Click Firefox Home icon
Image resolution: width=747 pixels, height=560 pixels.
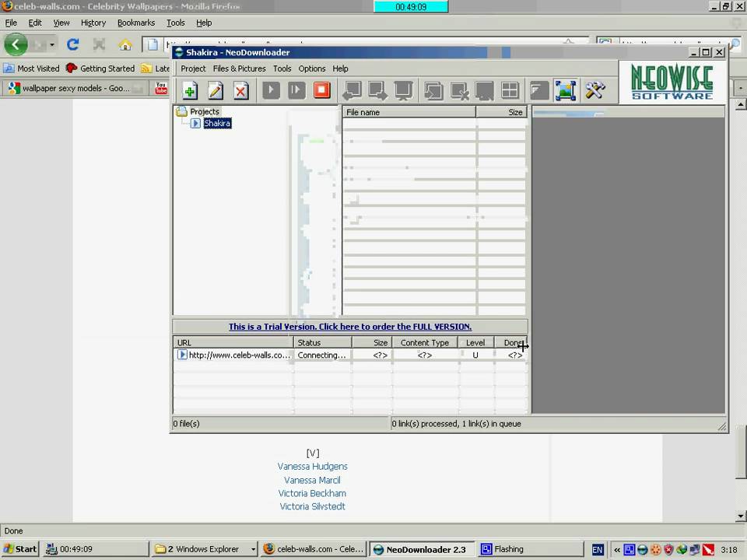(x=125, y=45)
